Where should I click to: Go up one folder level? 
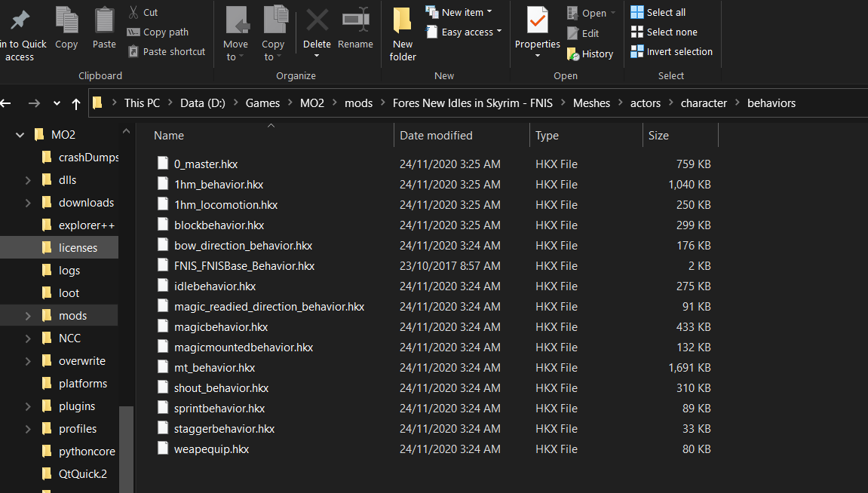coord(76,103)
